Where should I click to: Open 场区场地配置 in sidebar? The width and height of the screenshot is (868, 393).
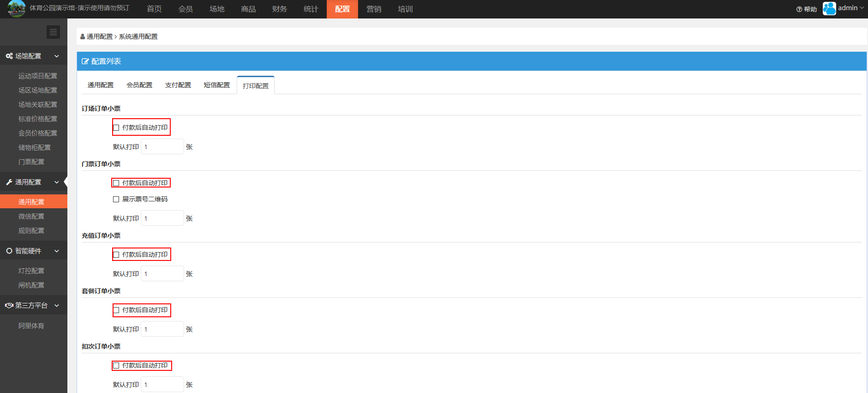coord(38,90)
